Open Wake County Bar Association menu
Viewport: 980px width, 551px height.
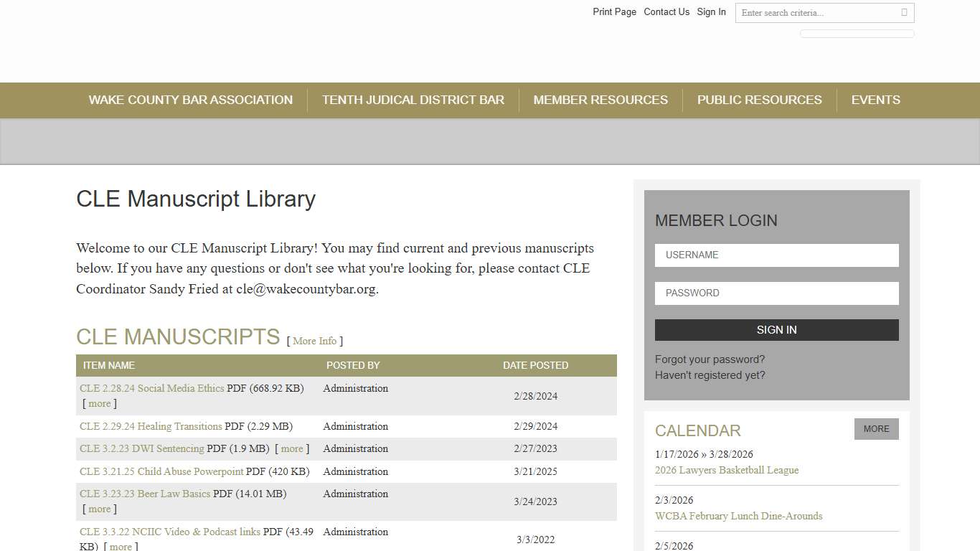click(190, 100)
